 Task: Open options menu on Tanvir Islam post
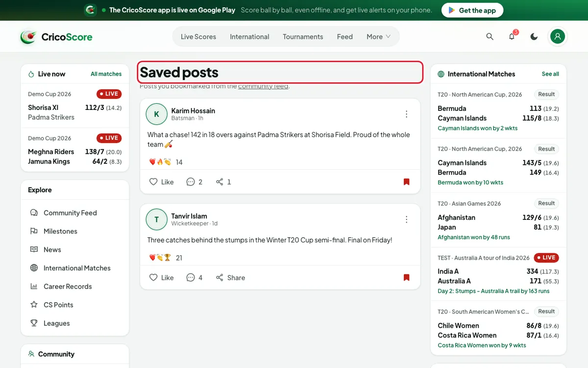(x=406, y=219)
